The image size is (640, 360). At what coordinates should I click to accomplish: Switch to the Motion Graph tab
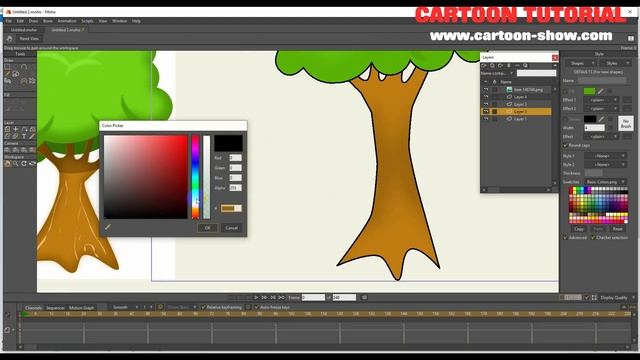pos(81,308)
